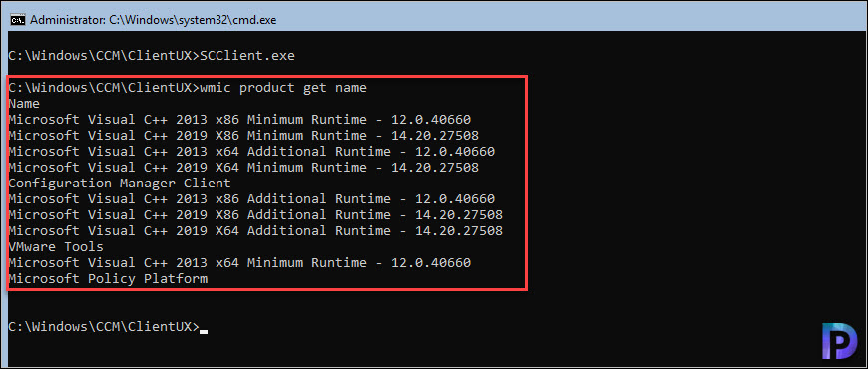Click the Configuration Manager Client line
Viewport: 868px width, 369px height.
tap(120, 184)
